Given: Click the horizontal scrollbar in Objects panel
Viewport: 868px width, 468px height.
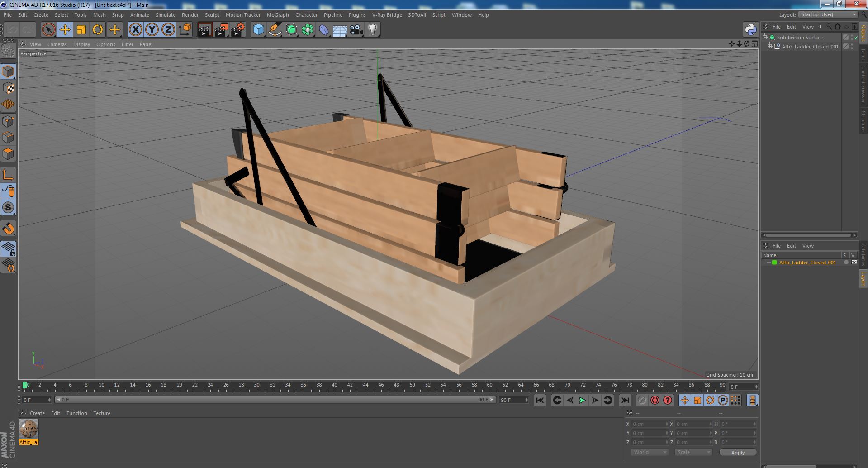Looking at the screenshot, I should 807,235.
